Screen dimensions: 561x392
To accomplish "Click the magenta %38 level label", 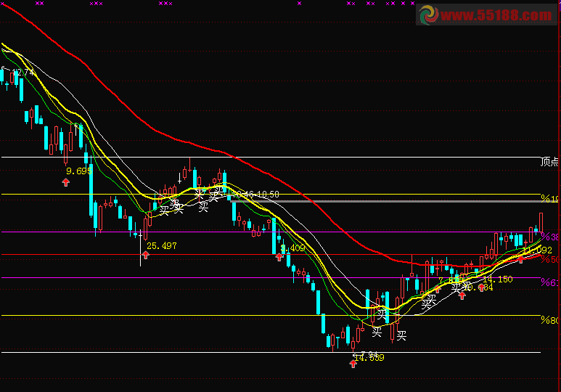I will [x=549, y=237].
